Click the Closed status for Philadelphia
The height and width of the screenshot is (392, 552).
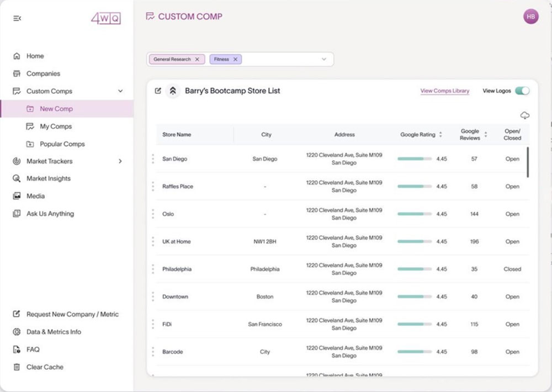coord(512,269)
